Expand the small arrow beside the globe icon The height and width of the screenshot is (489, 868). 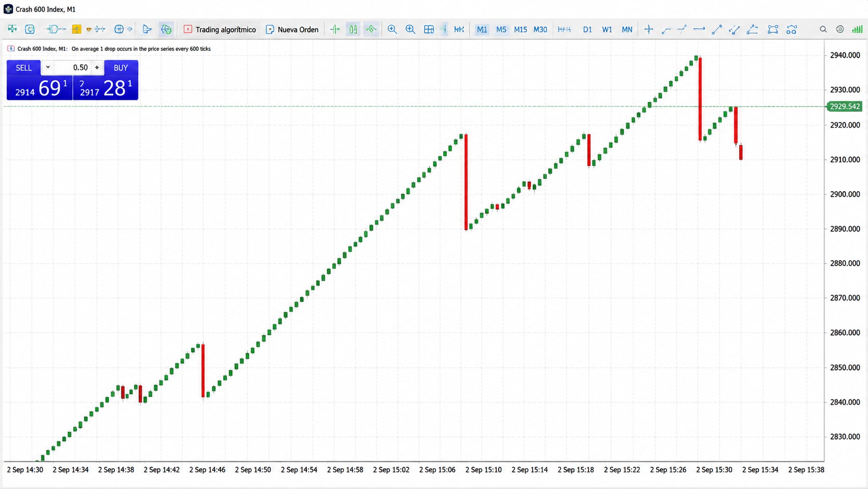tap(130, 29)
